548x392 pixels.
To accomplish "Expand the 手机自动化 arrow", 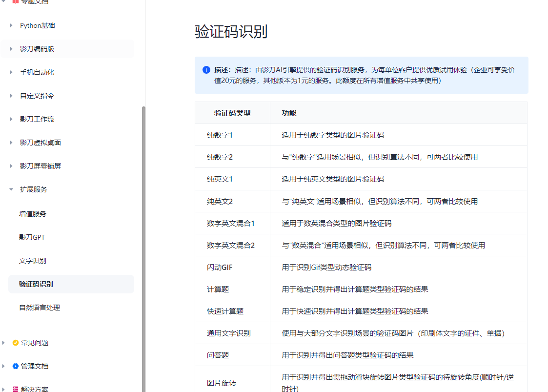I will [11, 72].
